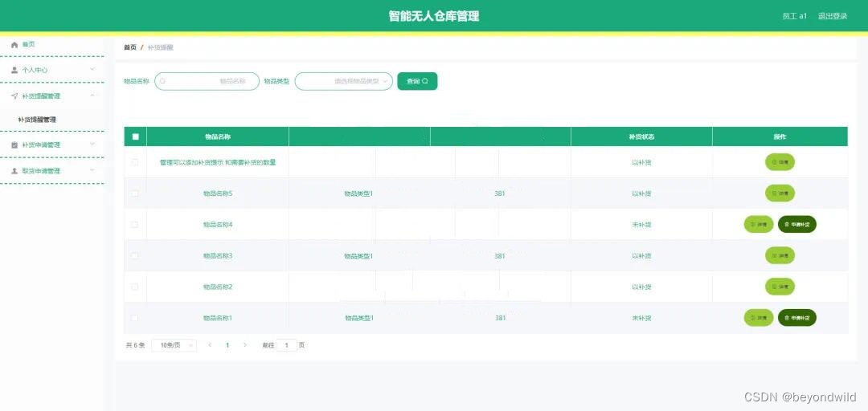The image size is (868, 411).
Task: Click 详情 button for row 管理可以添加补货提示
Action: tap(780, 162)
